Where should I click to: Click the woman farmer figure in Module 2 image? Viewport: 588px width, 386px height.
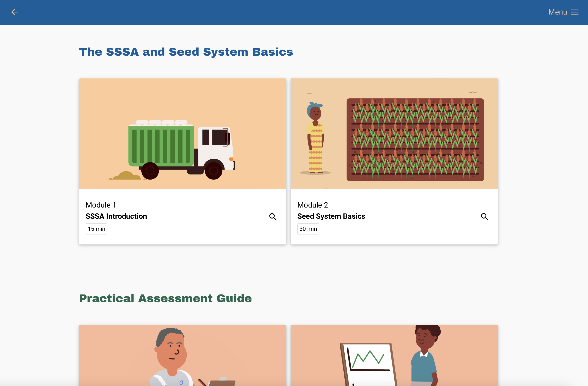(316, 138)
